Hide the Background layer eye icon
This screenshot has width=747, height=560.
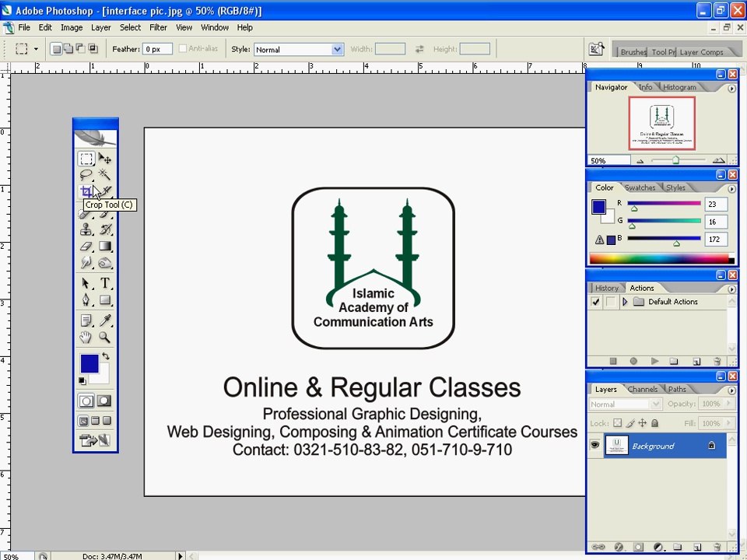(595, 445)
